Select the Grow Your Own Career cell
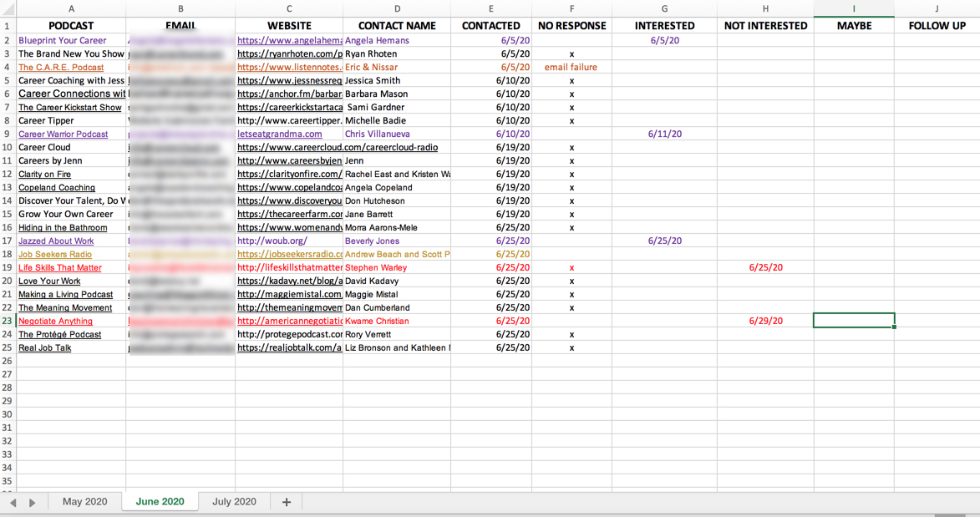 coord(71,214)
